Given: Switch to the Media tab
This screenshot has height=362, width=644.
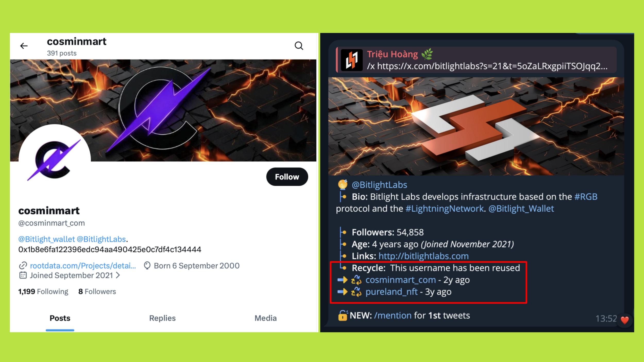Looking at the screenshot, I should 266,318.
